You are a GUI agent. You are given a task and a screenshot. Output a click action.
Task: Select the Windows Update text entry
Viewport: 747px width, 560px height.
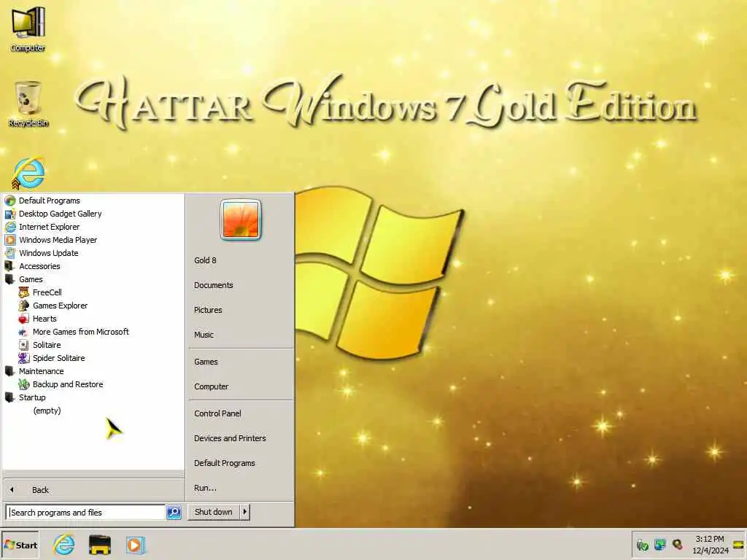49,253
